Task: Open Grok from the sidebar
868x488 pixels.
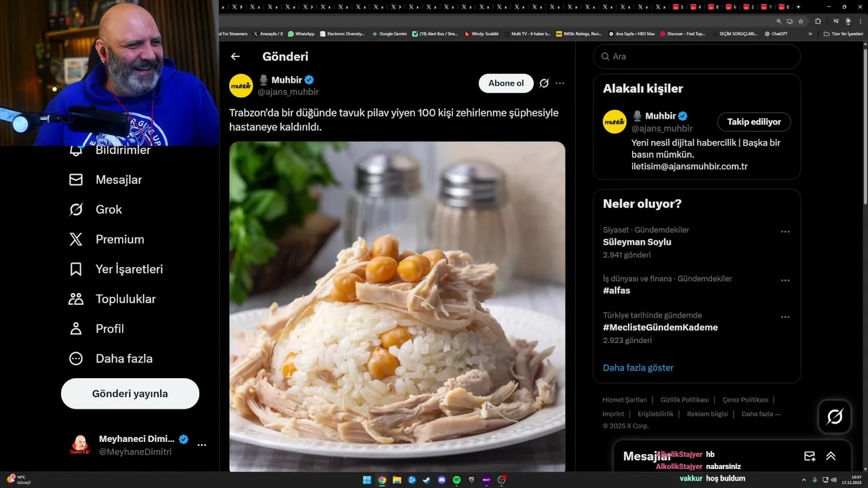Action: [x=96, y=209]
